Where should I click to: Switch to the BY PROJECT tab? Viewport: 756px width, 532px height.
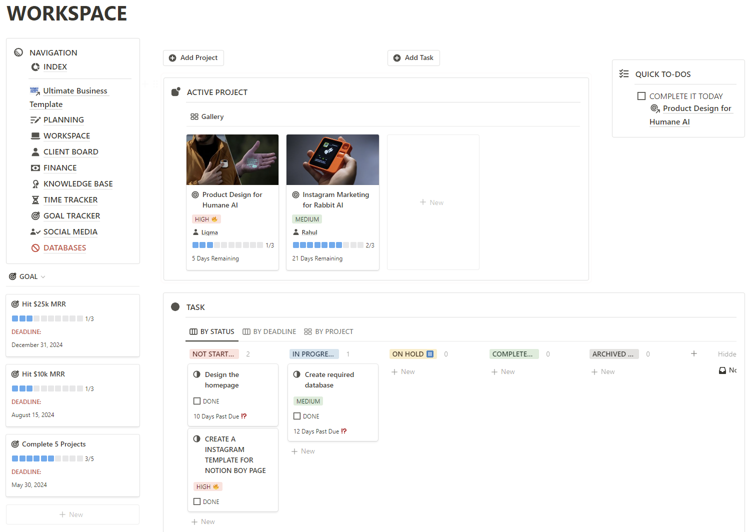(x=328, y=331)
